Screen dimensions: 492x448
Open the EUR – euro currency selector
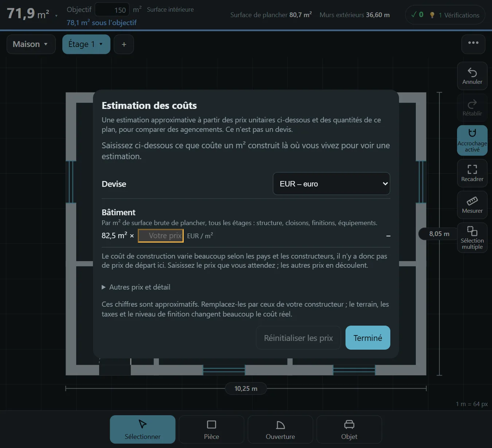pyautogui.click(x=331, y=184)
